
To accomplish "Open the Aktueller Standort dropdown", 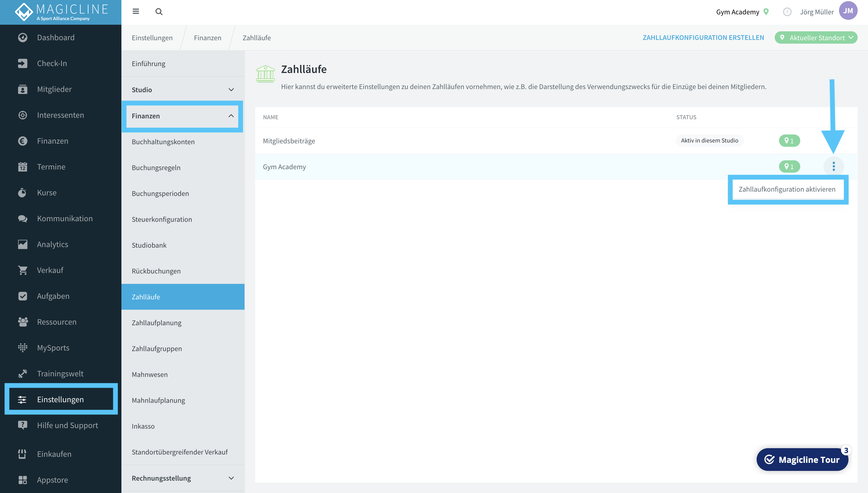I will [816, 38].
